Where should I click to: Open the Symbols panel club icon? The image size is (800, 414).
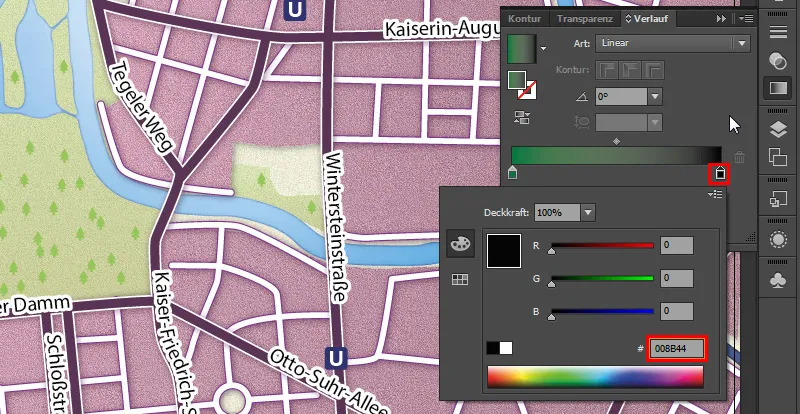tap(778, 280)
